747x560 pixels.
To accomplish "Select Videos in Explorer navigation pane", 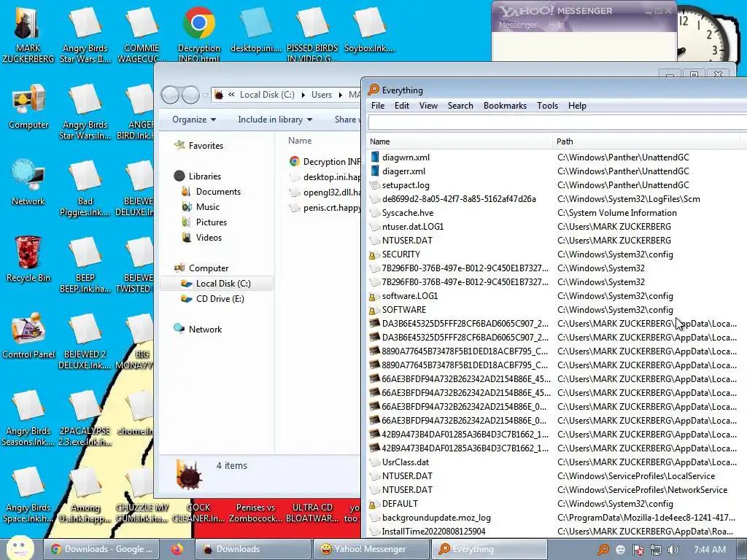I will [x=209, y=237].
